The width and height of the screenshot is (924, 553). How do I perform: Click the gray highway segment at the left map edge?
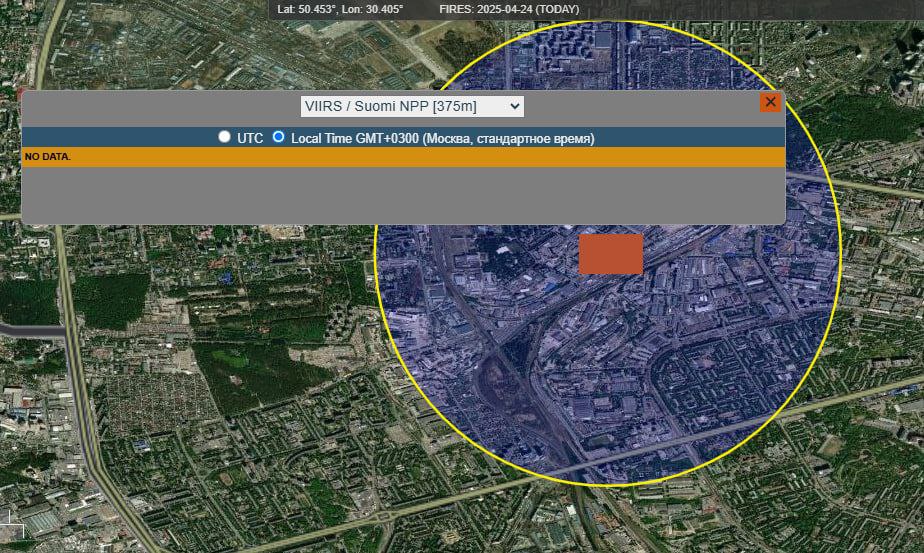(x=32, y=330)
